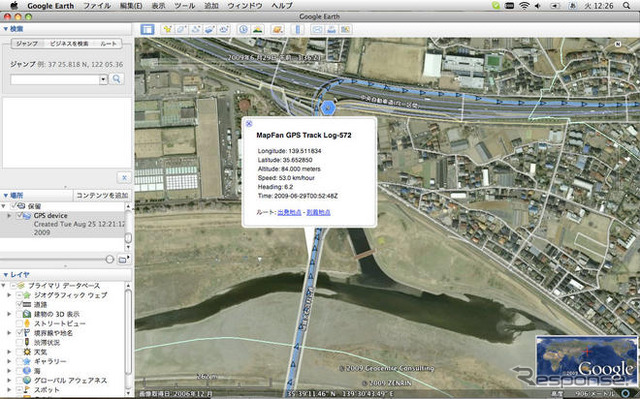Click the コンテンツを追加 button

point(102,195)
